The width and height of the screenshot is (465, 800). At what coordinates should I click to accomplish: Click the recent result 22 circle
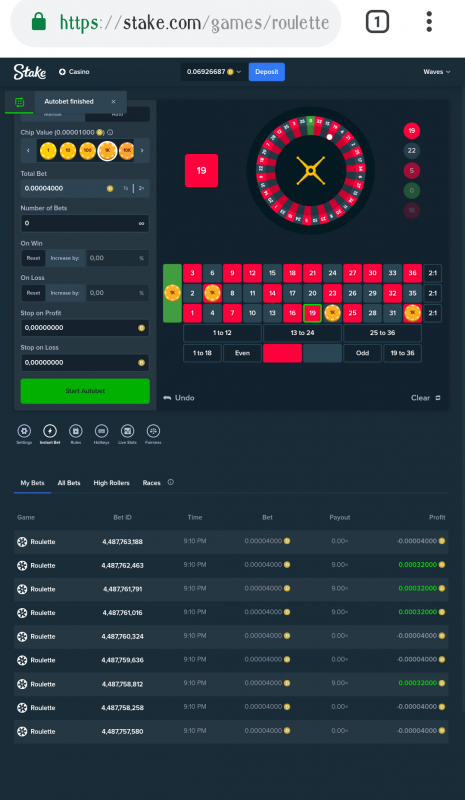(411, 151)
